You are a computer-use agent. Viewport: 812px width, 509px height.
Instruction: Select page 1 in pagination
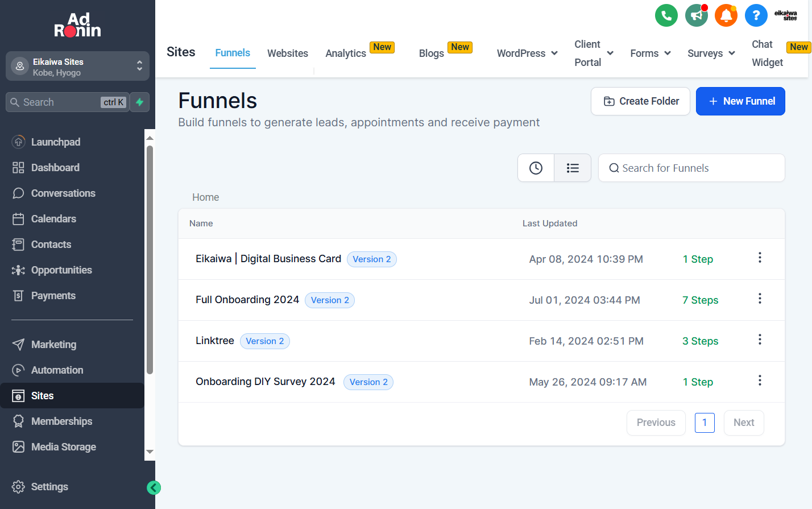point(705,423)
